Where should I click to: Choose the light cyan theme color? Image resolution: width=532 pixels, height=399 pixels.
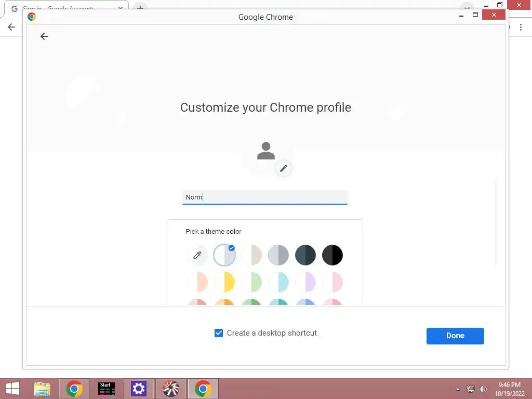[278, 282]
